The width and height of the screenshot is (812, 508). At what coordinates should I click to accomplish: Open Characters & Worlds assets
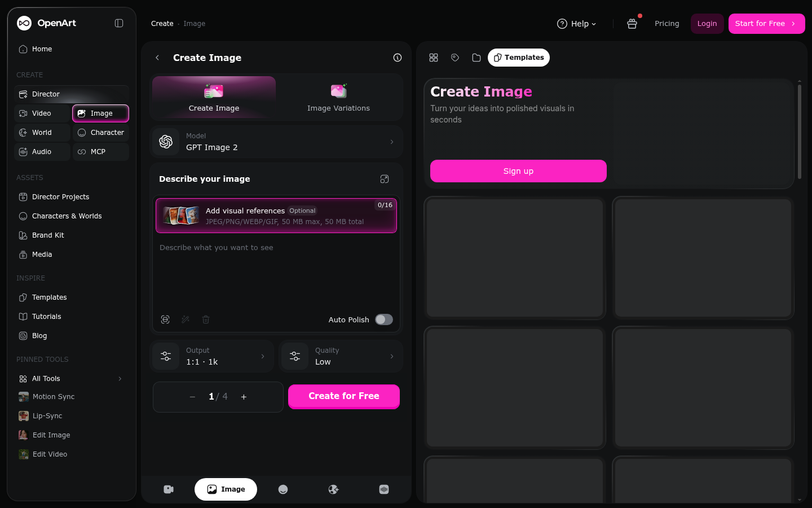(x=72, y=216)
